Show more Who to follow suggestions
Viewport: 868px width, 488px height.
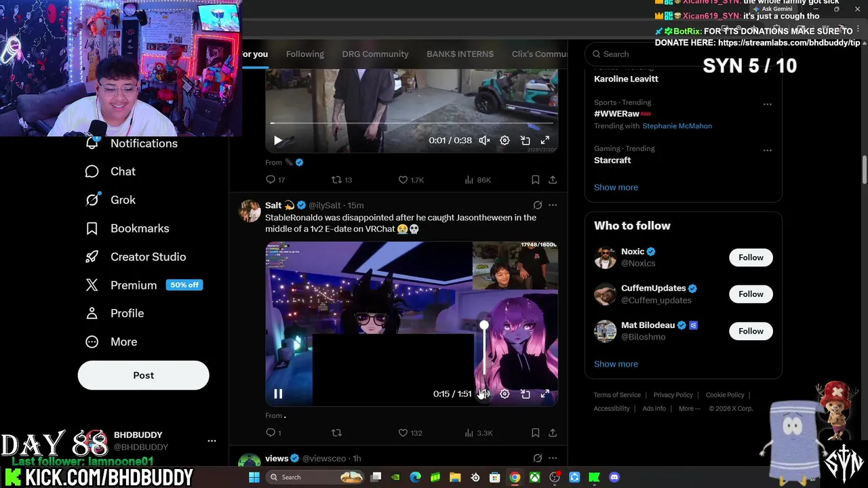pos(616,364)
